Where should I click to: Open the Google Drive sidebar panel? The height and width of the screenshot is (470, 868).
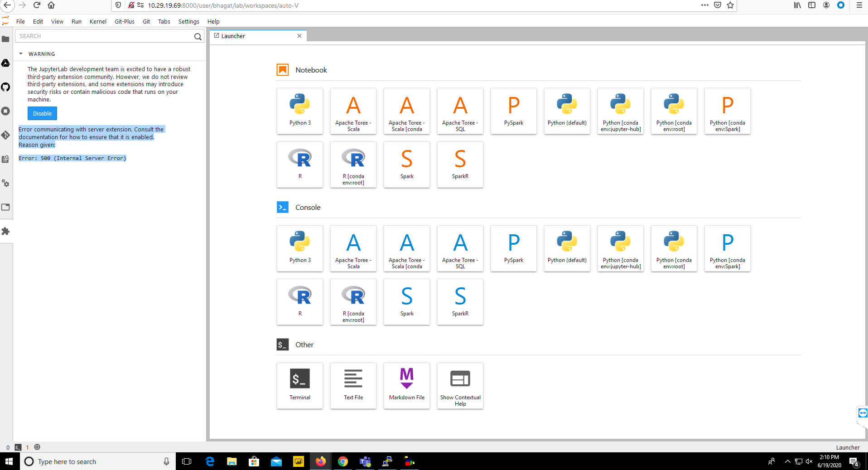(6, 63)
